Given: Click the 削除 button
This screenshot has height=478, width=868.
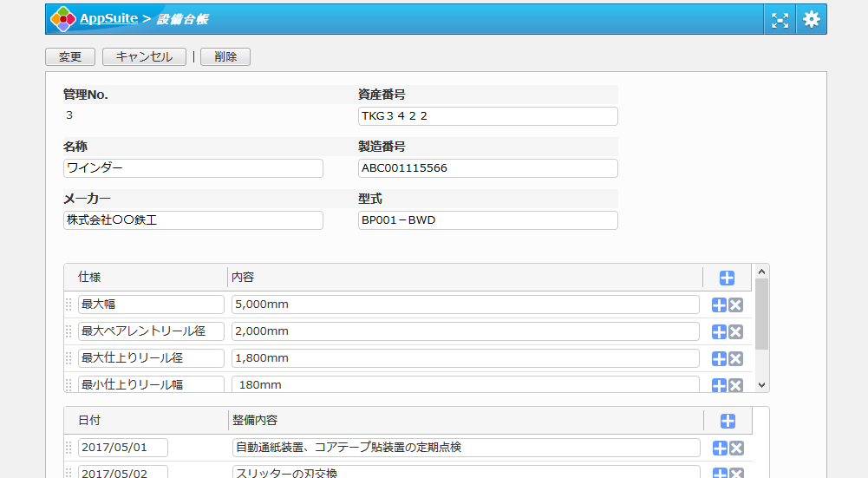Looking at the screenshot, I should pyautogui.click(x=225, y=57).
